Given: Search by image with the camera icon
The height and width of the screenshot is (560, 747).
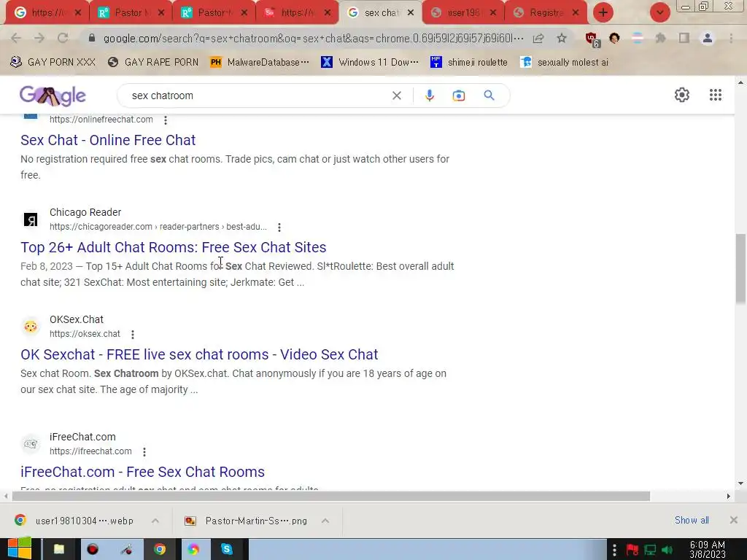Looking at the screenshot, I should click(458, 96).
